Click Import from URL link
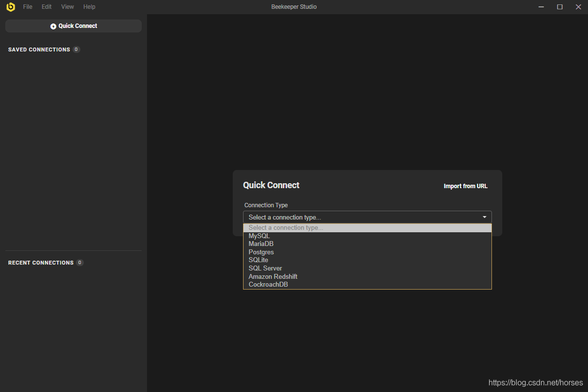The height and width of the screenshot is (392, 588). 465,186
